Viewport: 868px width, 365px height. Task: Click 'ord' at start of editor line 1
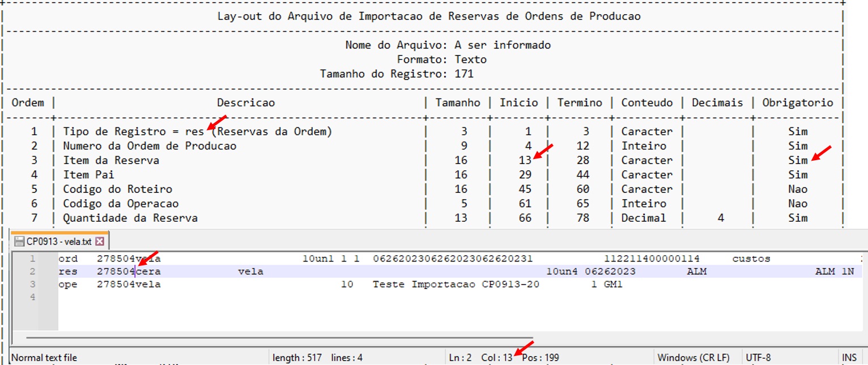(68, 259)
